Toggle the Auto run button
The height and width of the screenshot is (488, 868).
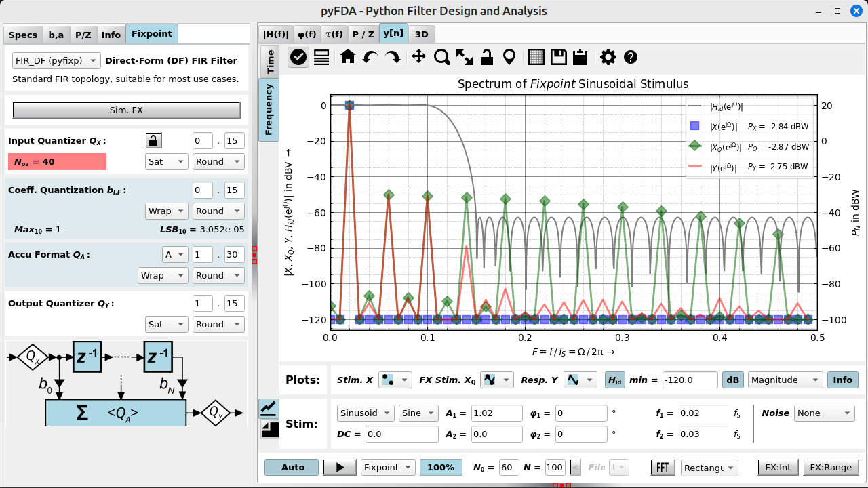pos(292,468)
